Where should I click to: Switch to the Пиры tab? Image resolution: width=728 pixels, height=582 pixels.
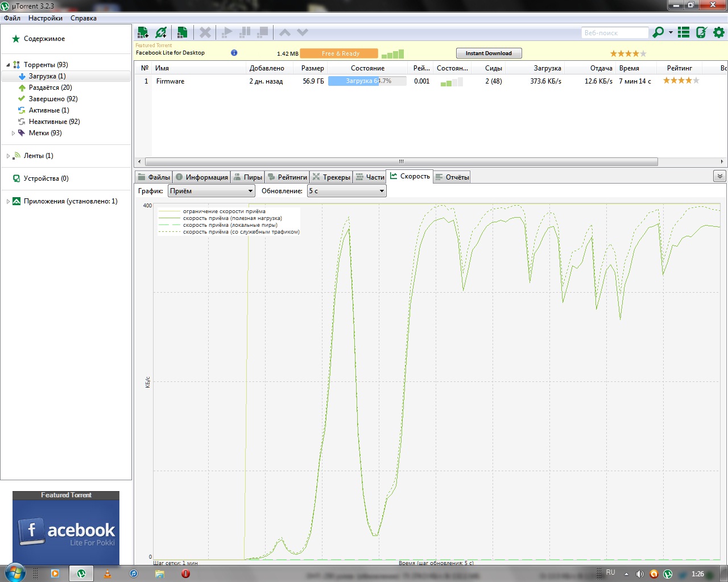click(x=247, y=177)
